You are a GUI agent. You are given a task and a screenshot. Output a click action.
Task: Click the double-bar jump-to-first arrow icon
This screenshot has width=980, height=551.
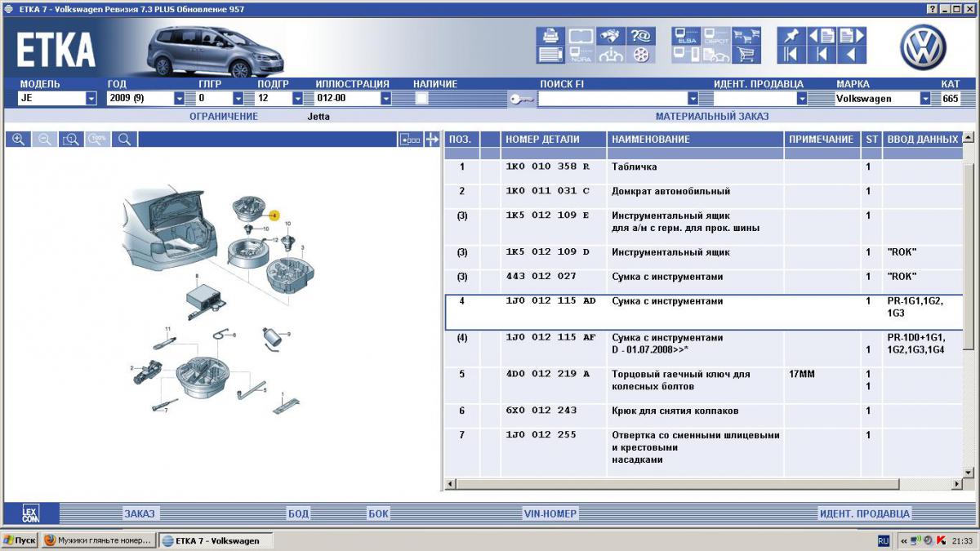pos(791,55)
